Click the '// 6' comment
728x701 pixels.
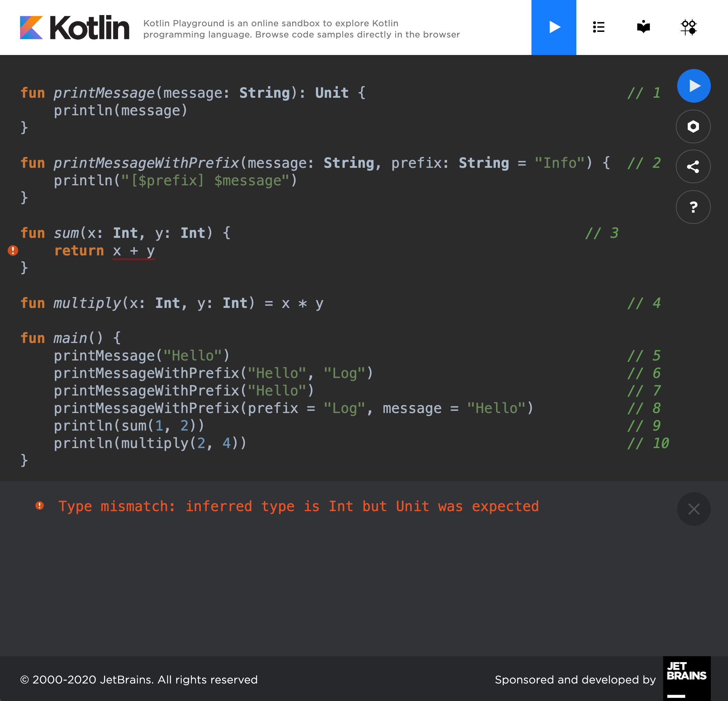coord(644,373)
